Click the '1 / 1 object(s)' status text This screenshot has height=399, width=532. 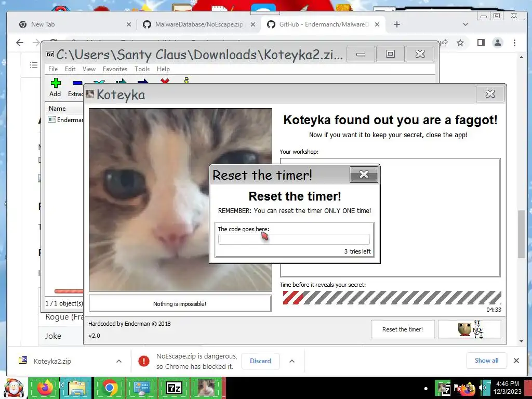pyautogui.click(x=64, y=303)
